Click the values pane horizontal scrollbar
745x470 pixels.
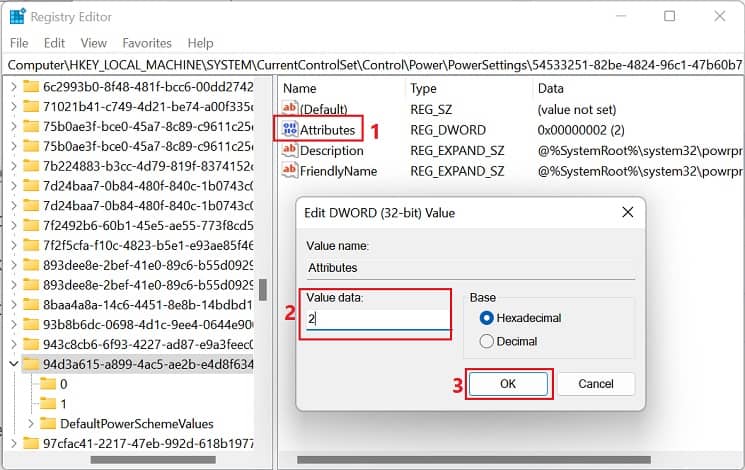(x=474, y=460)
